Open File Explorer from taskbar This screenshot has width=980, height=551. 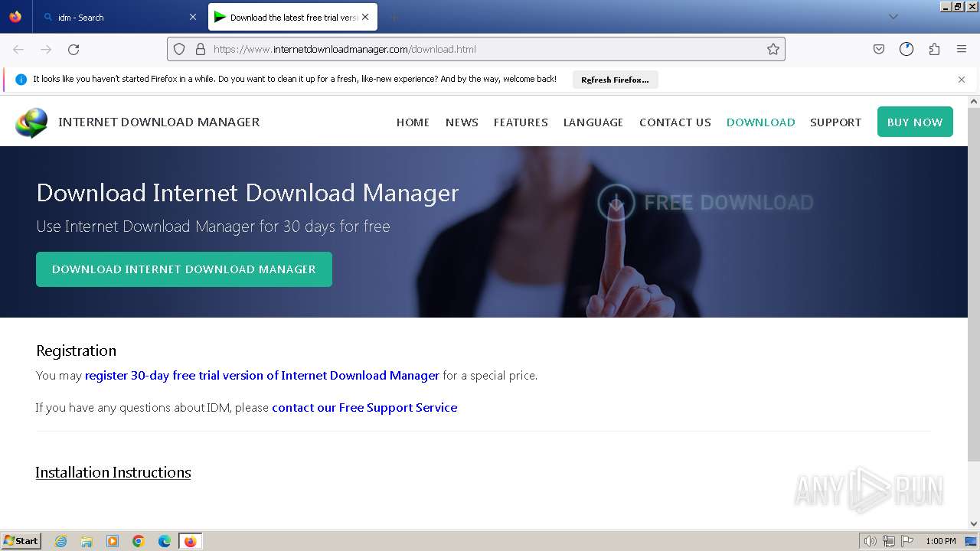[x=87, y=541]
